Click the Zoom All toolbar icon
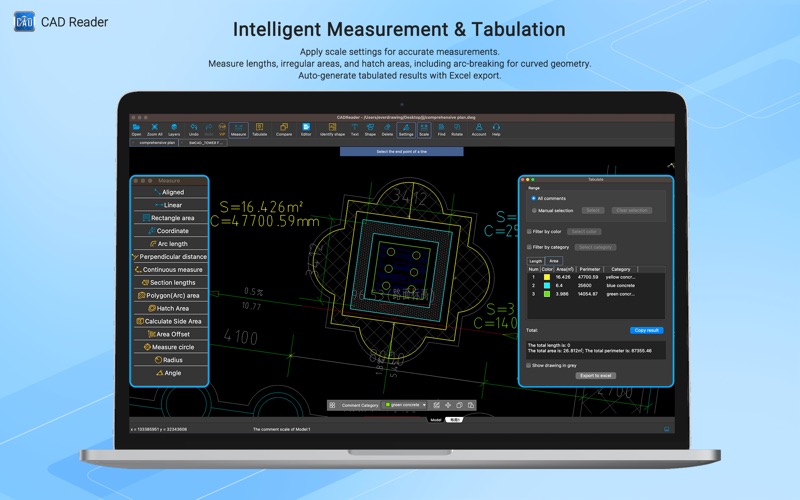800x500 pixels. click(x=155, y=130)
